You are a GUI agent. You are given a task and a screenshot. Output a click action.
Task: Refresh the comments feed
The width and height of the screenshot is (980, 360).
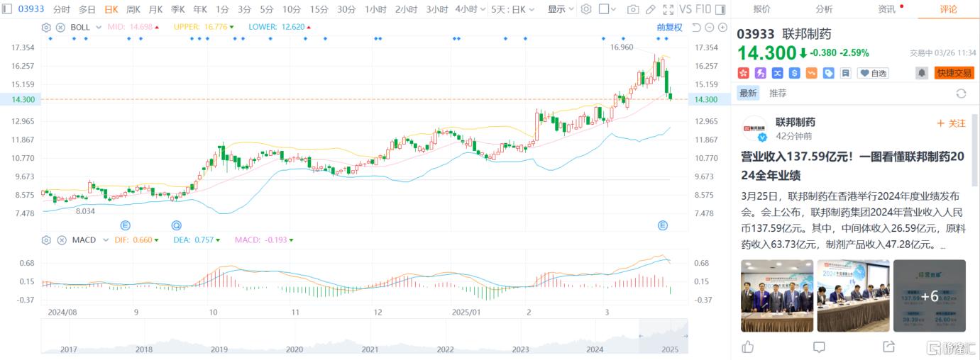(x=962, y=94)
